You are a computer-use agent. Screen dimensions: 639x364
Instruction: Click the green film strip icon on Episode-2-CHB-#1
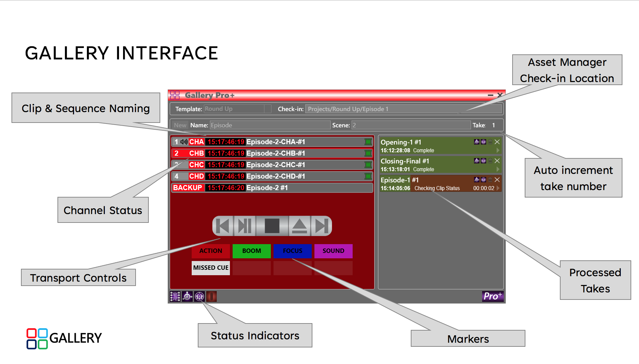(x=368, y=153)
